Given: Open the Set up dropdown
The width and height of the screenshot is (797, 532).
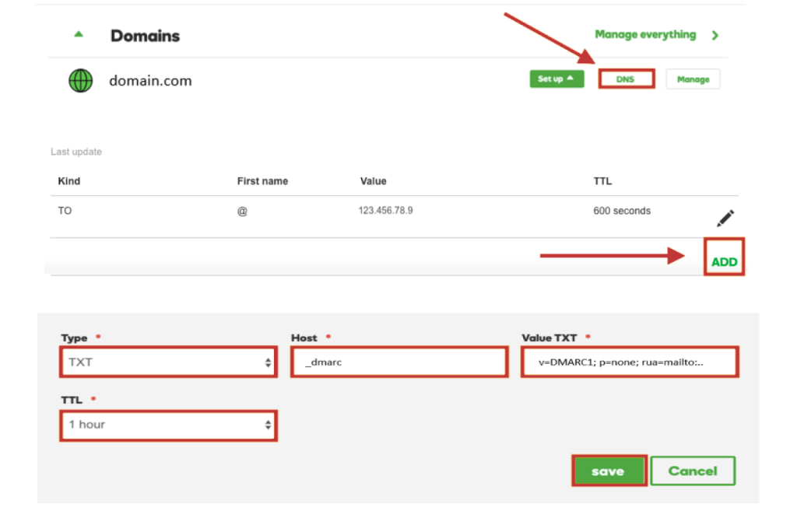Looking at the screenshot, I should [556, 79].
